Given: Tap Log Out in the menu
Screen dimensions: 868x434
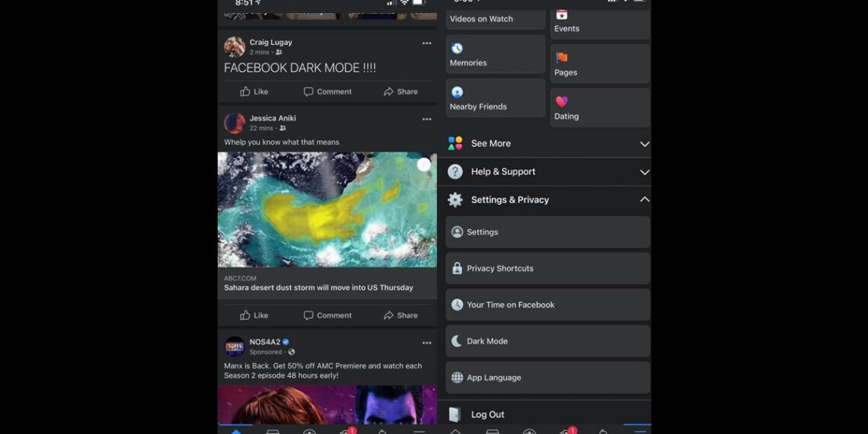Looking at the screenshot, I should [487, 414].
